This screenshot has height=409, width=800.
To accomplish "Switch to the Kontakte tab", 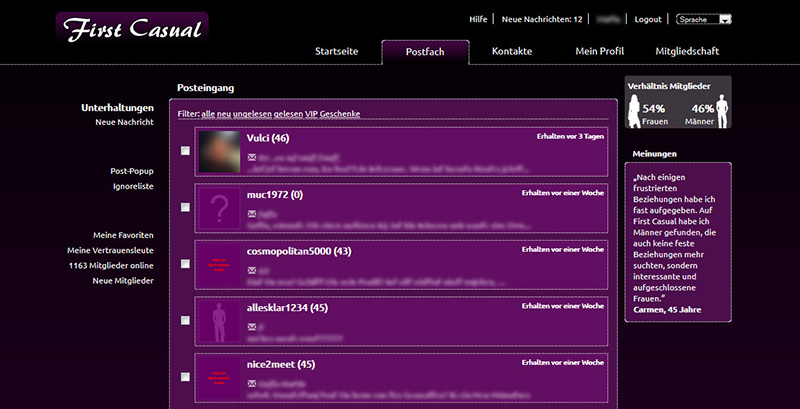I will (x=512, y=51).
